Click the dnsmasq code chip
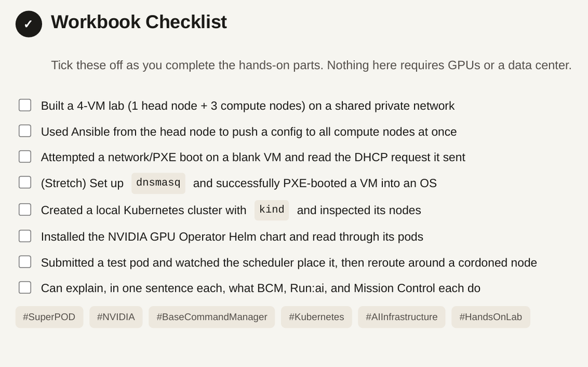Screen dimensions: 588x367 (158, 183)
